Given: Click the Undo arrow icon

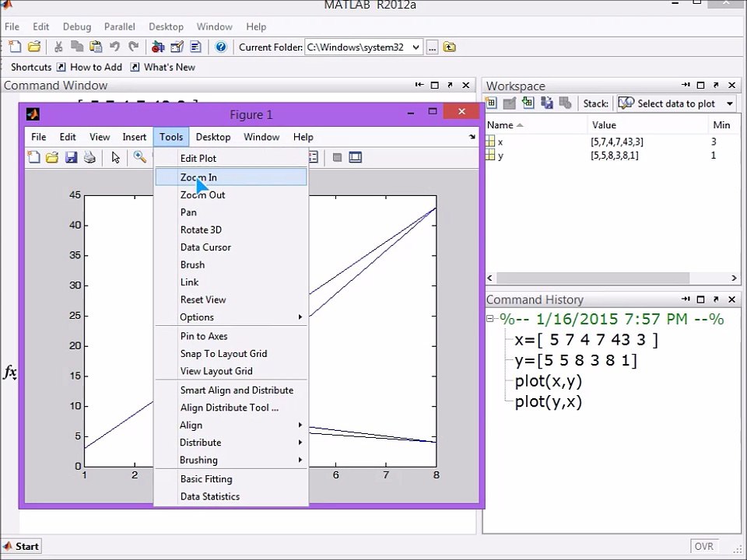Looking at the screenshot, I should (115, 47).
